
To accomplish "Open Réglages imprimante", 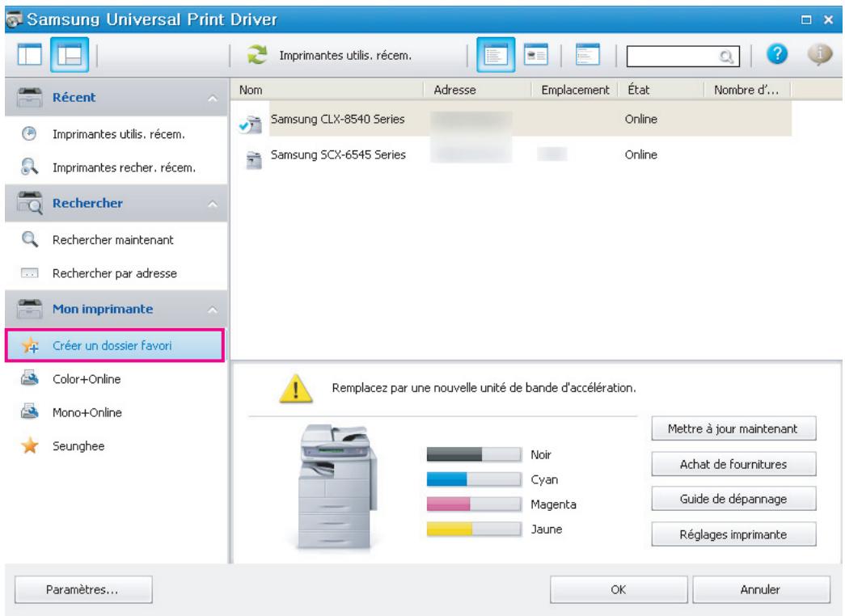I will (733, 534).
